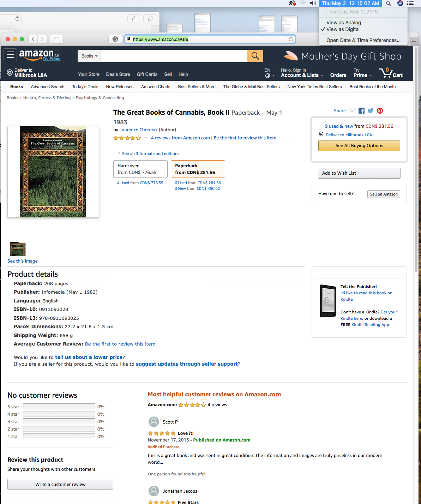Share on Pinterest icon
421x504 pixels.
[x=380, y=110]
